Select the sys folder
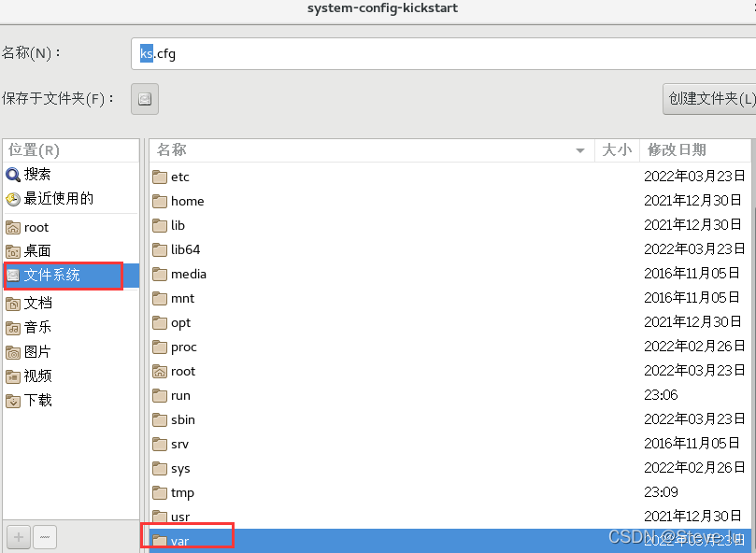Screen dimensions: 756x553 coord(449,468)
